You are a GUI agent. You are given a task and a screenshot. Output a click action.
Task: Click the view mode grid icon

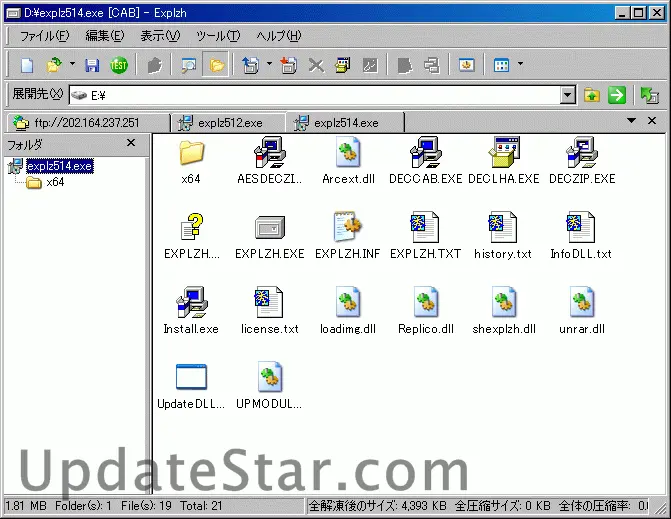point(502,65)
